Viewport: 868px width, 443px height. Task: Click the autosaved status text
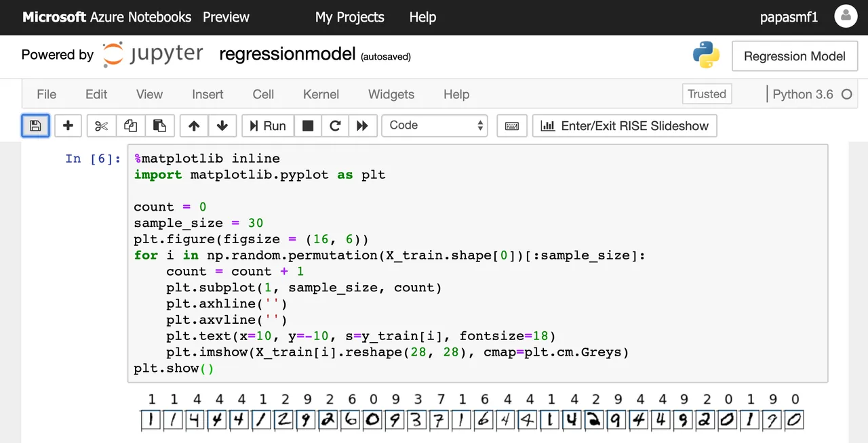(386, 57)
